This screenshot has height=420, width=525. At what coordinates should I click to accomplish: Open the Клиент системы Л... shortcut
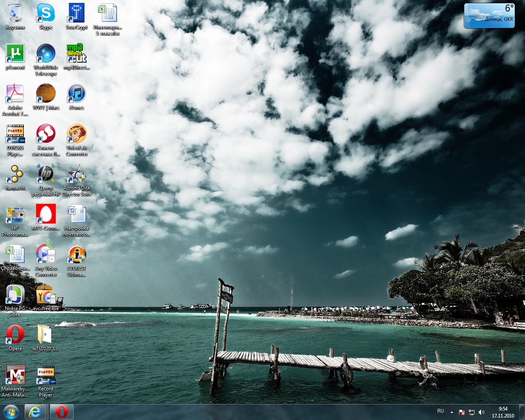46,140
